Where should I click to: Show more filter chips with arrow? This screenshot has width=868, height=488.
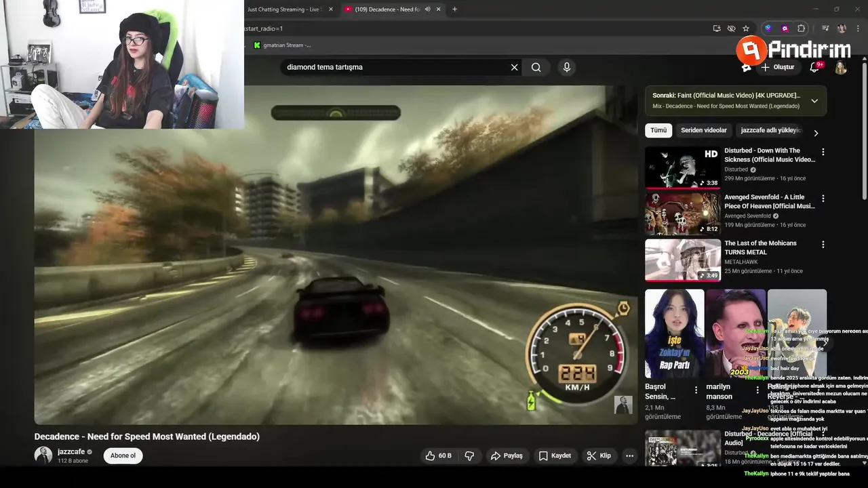click(816, 133)
